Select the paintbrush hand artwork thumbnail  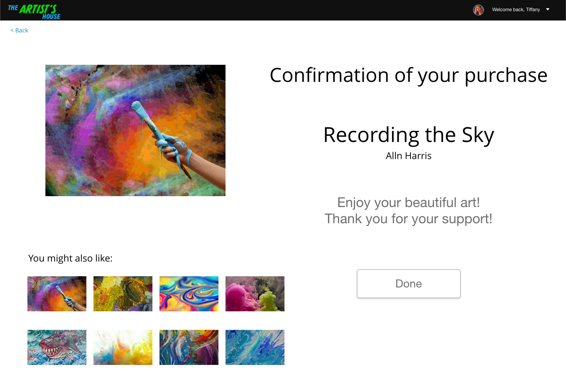(57, 294)
